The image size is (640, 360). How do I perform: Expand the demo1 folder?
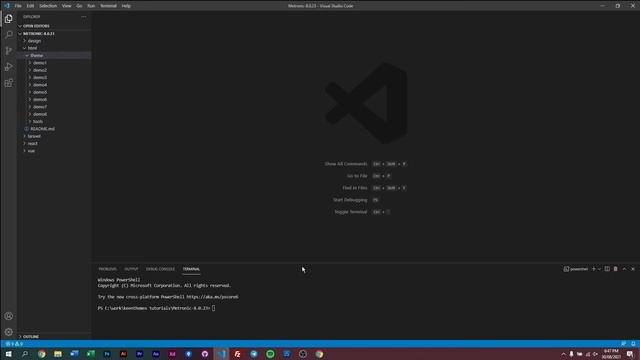point(54,63)
